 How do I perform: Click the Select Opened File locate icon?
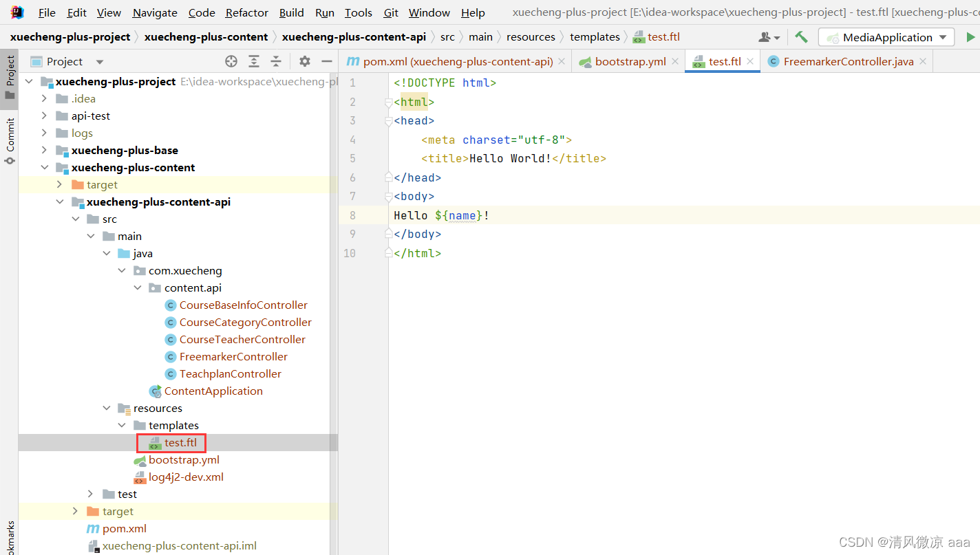[231, 61]
